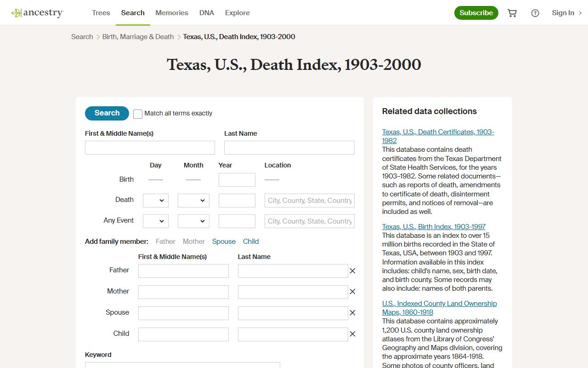Click the Related data collections heading
The width and height of the screenshot is (588, 368).
point(430,111)
